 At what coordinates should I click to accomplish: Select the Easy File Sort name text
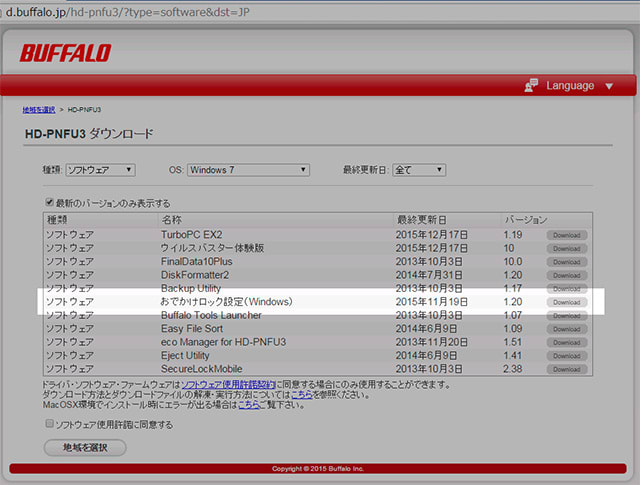click(x=192, y=329)
